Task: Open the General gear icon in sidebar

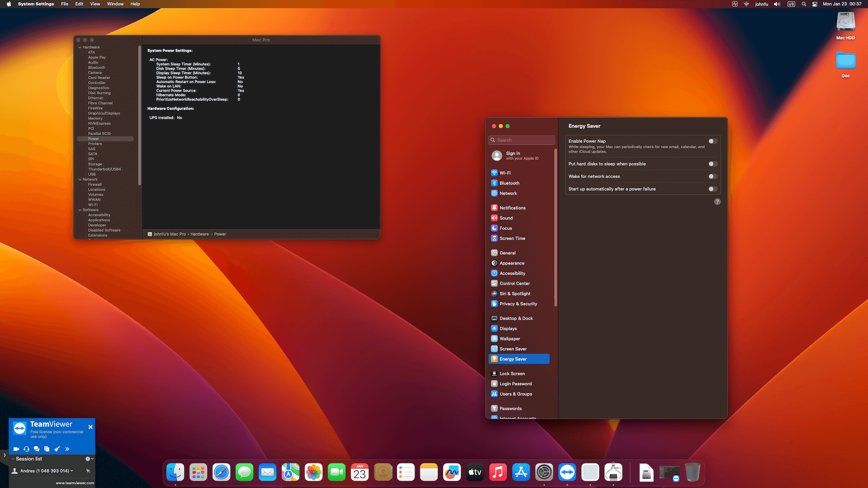Action: 494,253
